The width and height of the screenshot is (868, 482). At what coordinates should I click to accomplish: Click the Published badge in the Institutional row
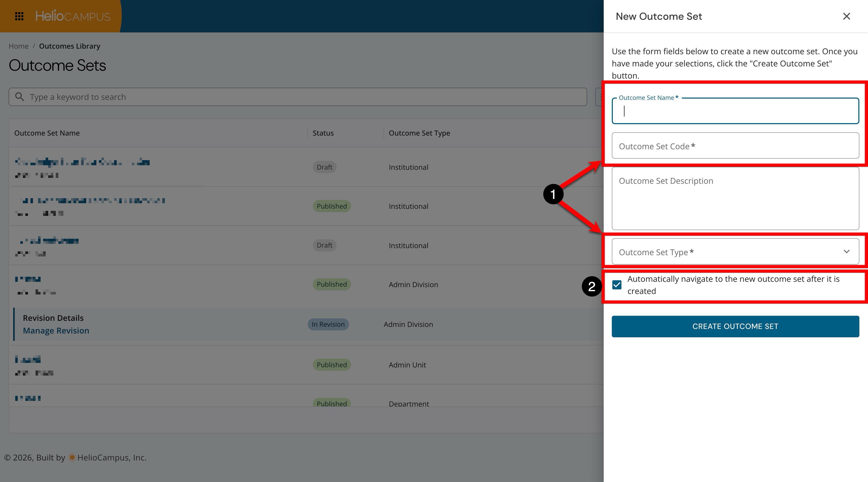coord(332,206)
